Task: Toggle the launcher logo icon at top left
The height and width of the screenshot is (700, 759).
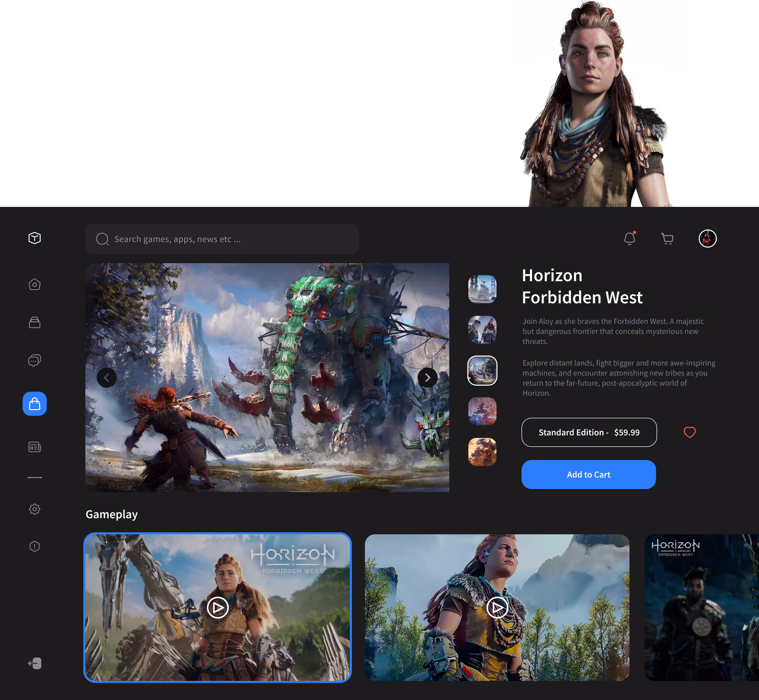Action: point(34,238)
